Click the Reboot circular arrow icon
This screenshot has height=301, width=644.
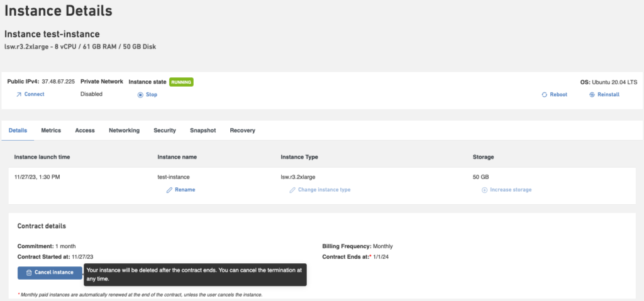(x=545, y=95)
